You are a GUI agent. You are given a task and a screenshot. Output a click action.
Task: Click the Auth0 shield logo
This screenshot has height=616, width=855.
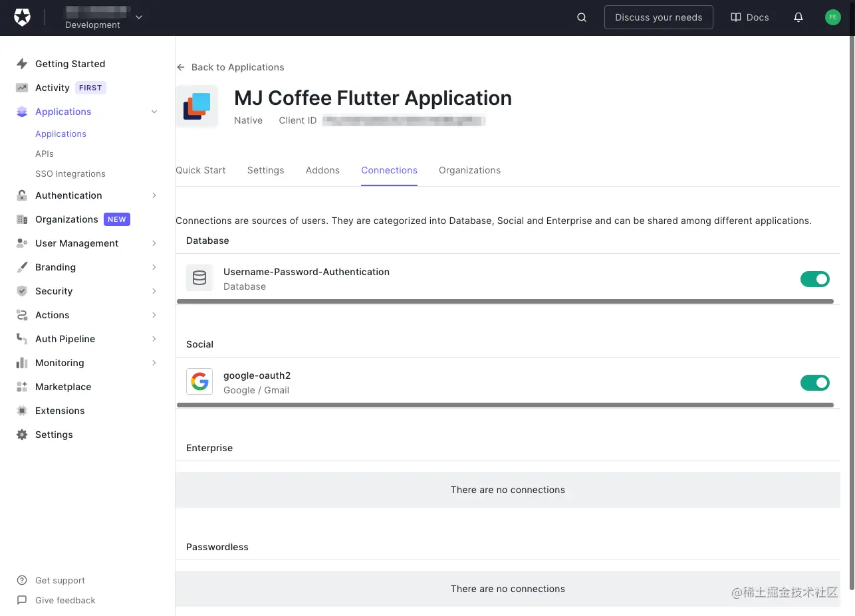tap(23, 18)
